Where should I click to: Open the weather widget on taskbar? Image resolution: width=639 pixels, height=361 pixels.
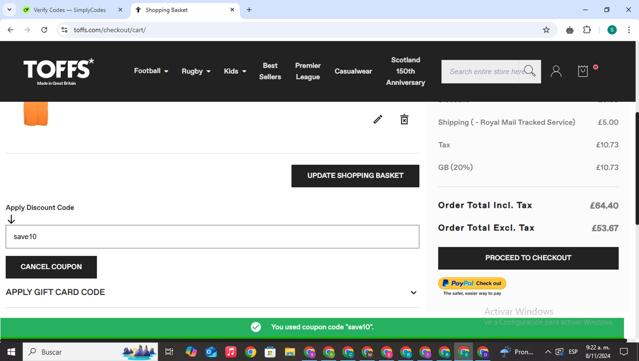point(517,352)
